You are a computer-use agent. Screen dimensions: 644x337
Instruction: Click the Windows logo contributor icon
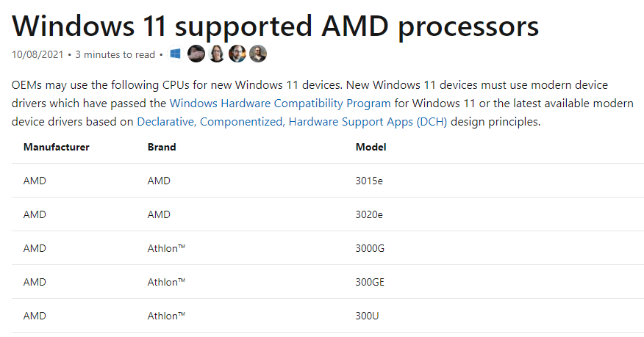tap(176, 54)
